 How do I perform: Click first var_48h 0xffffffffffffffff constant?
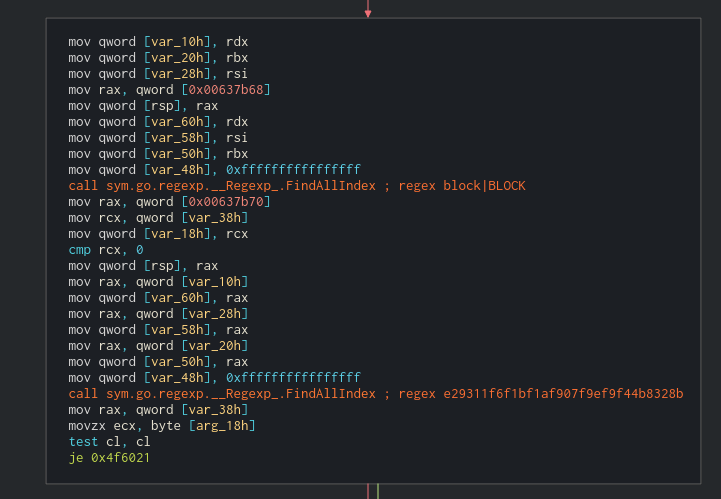coord(293,170)
